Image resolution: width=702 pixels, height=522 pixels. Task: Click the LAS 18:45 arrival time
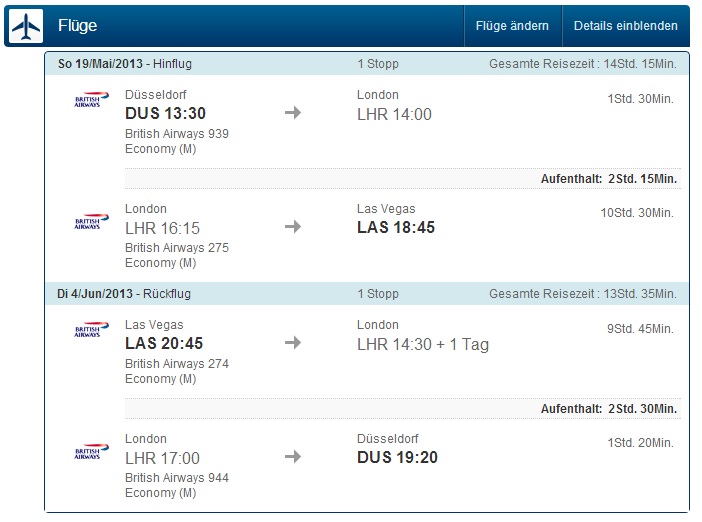(x=396, y=227)
